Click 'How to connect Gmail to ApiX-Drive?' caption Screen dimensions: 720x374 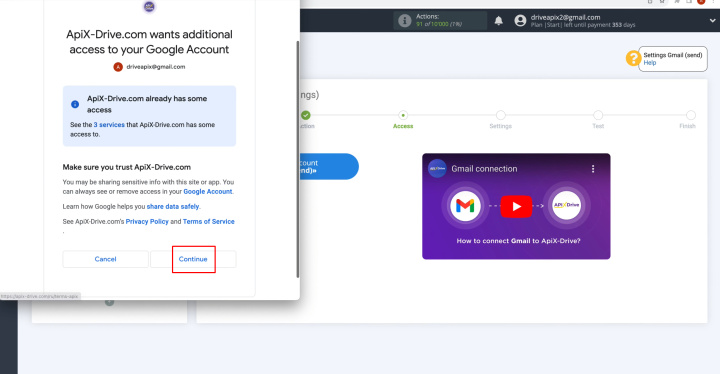tap(518, 241)
